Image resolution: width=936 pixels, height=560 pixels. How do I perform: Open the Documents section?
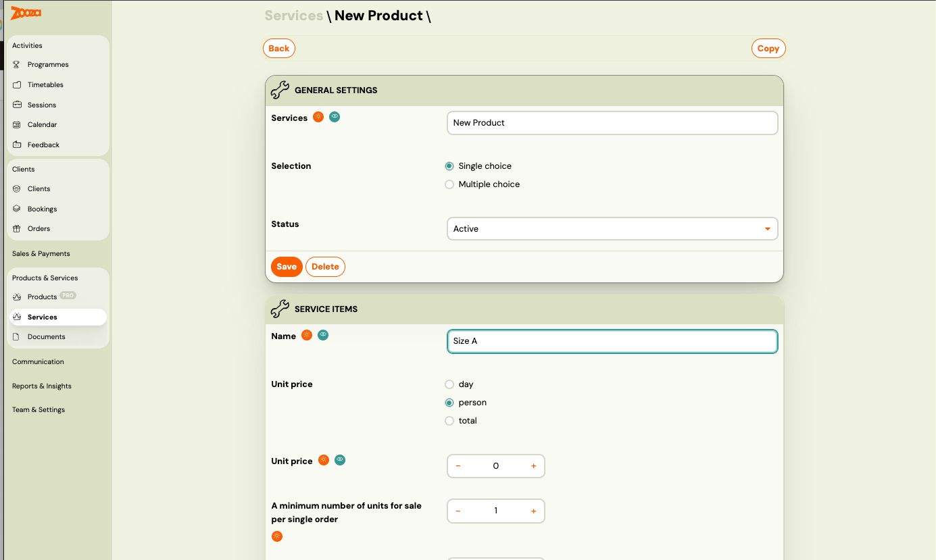click(x=47, y=336)
